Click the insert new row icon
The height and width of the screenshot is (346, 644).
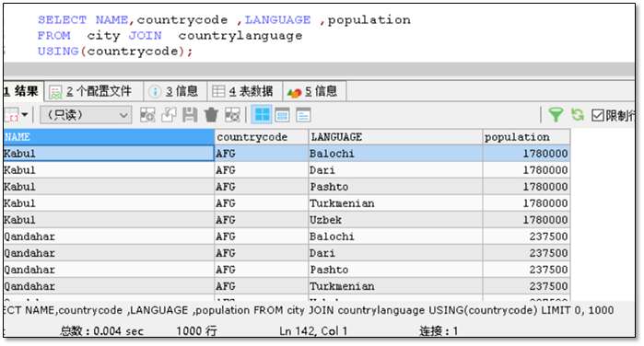(x=147, y=115)
